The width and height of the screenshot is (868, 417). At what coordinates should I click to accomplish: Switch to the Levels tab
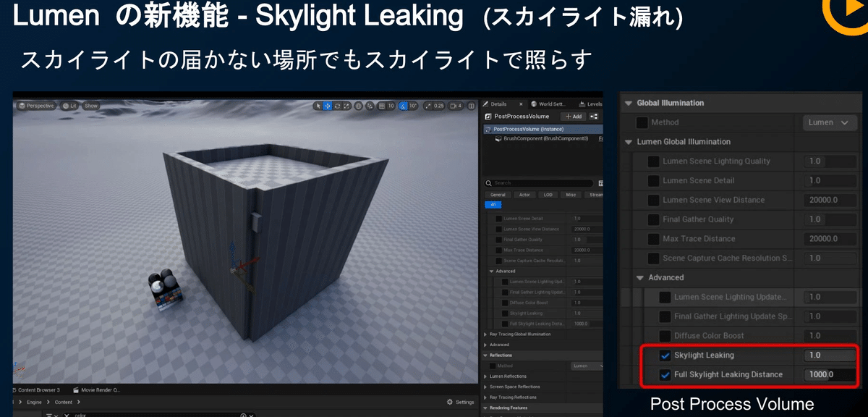point(590,104)
